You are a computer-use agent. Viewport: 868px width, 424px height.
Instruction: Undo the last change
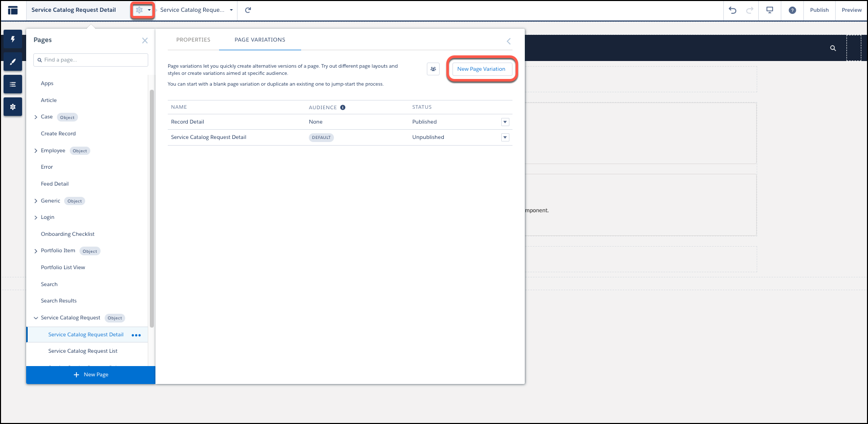point(733,10)
